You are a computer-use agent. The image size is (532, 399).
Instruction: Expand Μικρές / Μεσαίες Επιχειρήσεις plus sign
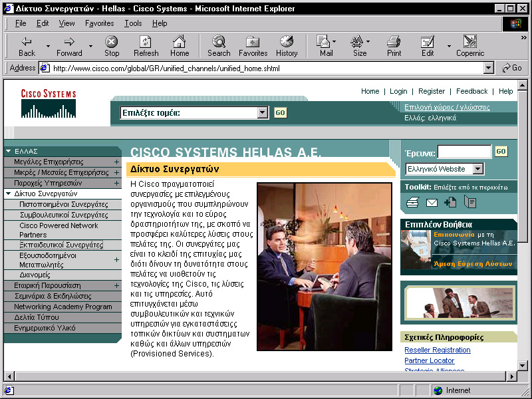point(116,172)
